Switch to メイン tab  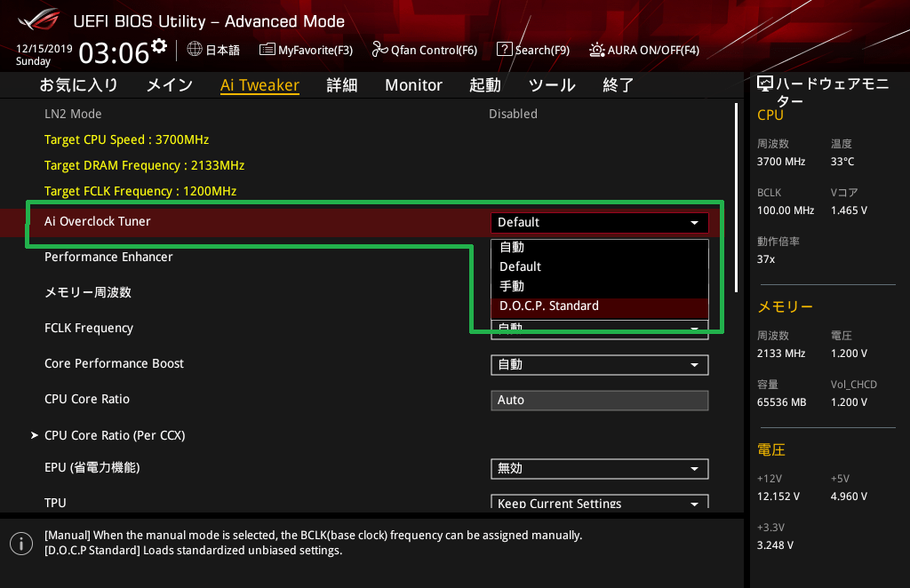[170, 85]
